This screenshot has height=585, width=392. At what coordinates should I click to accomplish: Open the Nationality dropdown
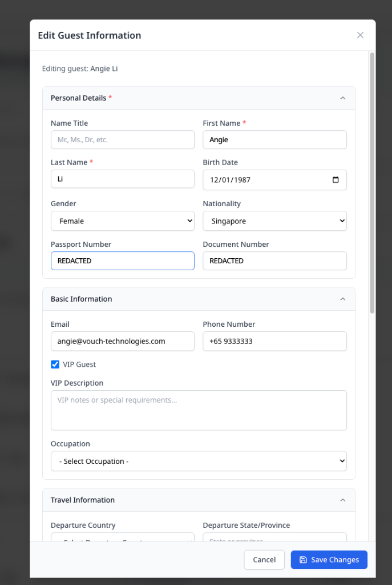274,221
